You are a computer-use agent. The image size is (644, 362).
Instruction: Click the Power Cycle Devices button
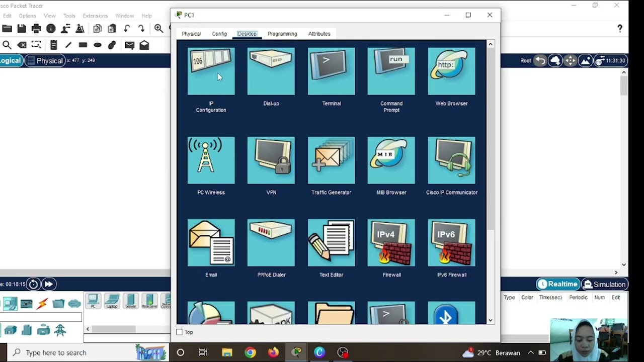click(33, 284)
